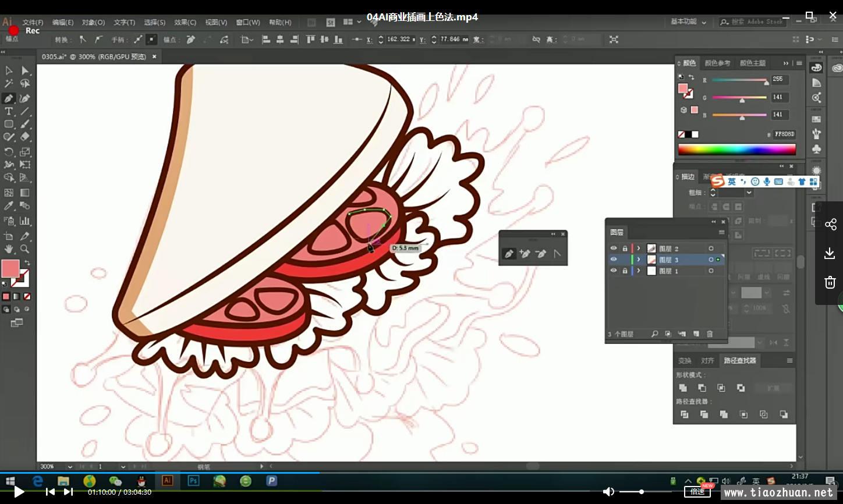Select the Direct Selection tool

click(x=25, y=70)
